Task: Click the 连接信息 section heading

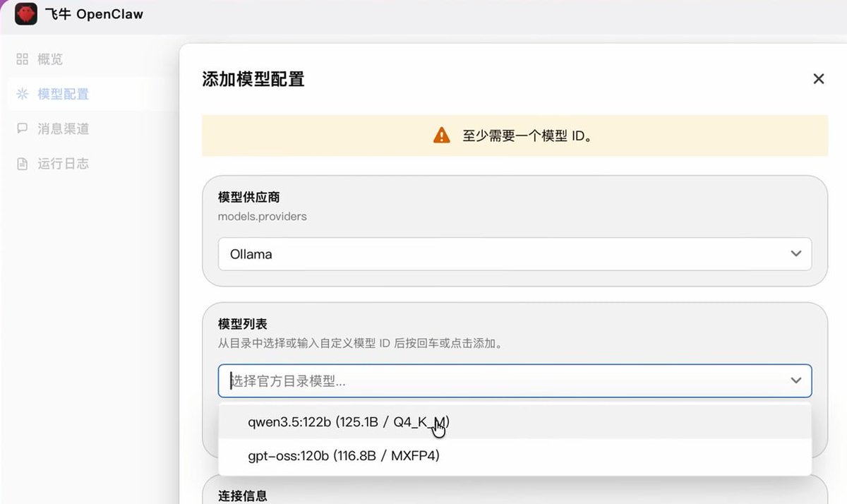Action: click(x=243, y=496)
